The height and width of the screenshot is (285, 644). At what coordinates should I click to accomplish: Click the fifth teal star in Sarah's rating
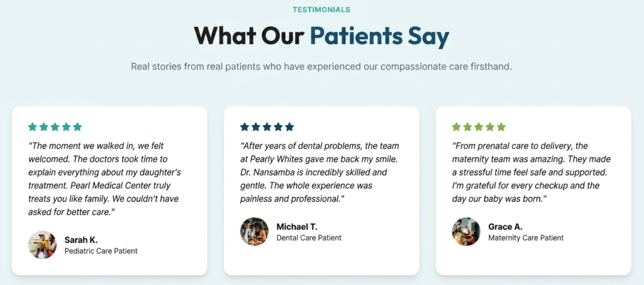tap(77, 127)
